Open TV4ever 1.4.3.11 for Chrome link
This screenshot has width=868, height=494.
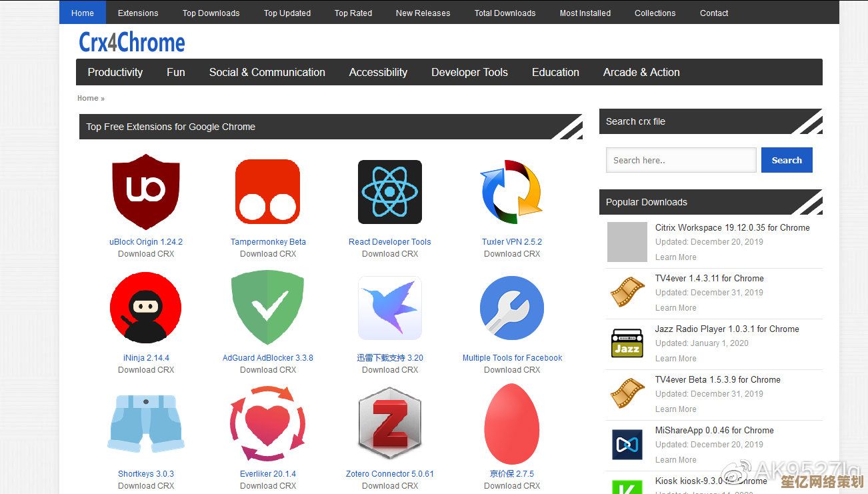[x=709, y=279]
